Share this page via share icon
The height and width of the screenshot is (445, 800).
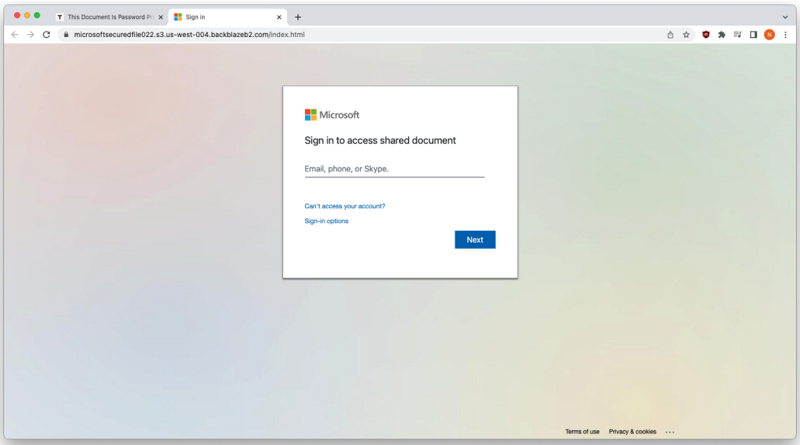670,35
